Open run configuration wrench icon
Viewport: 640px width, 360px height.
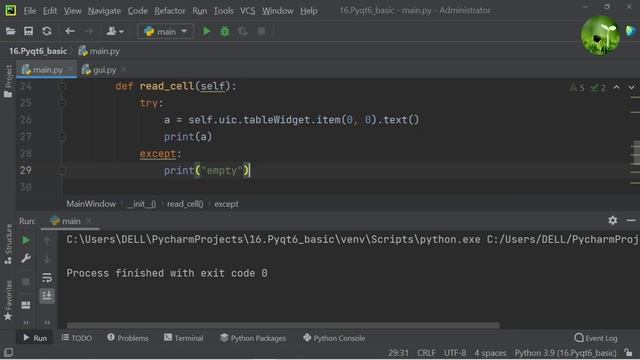[26, 258]
